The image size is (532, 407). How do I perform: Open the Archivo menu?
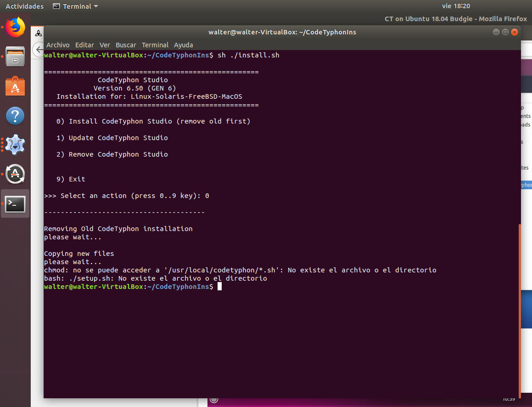pos(58,45)
